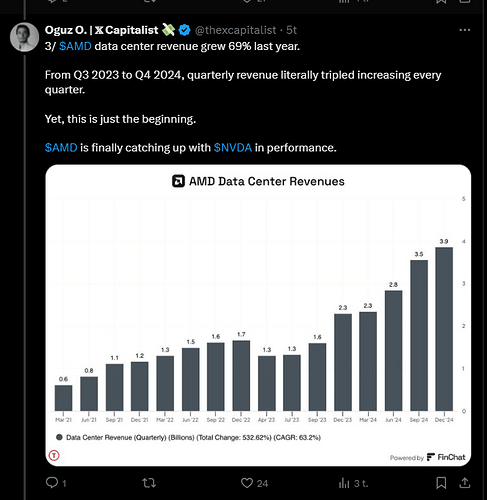Click the Oguz O. | X Capitalist name
The height and width of the screenshot is (500, 487).
pyautogui.click(x=101, y=30)
